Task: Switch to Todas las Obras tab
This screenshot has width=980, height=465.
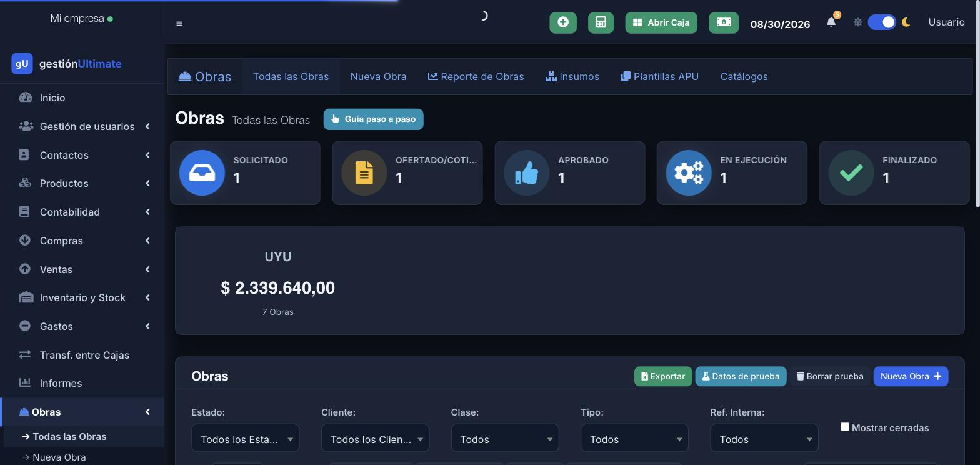Action: (291, 76)
